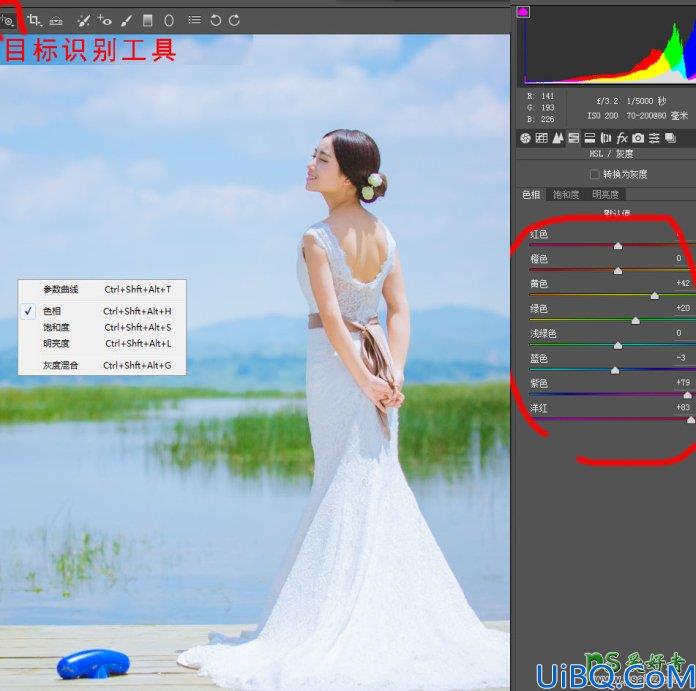
Task: Select the Targeted Adjustment tool
Action: pos(8,20)
